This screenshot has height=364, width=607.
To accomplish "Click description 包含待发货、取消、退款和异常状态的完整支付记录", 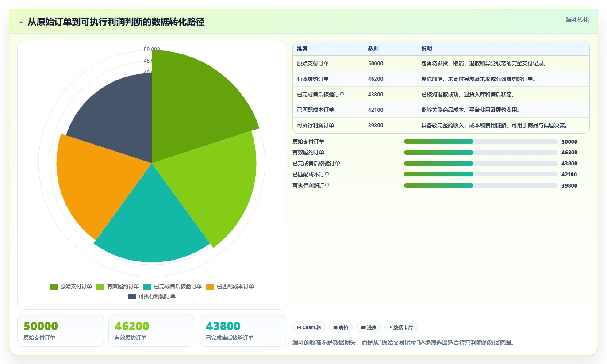I will 484,64.
